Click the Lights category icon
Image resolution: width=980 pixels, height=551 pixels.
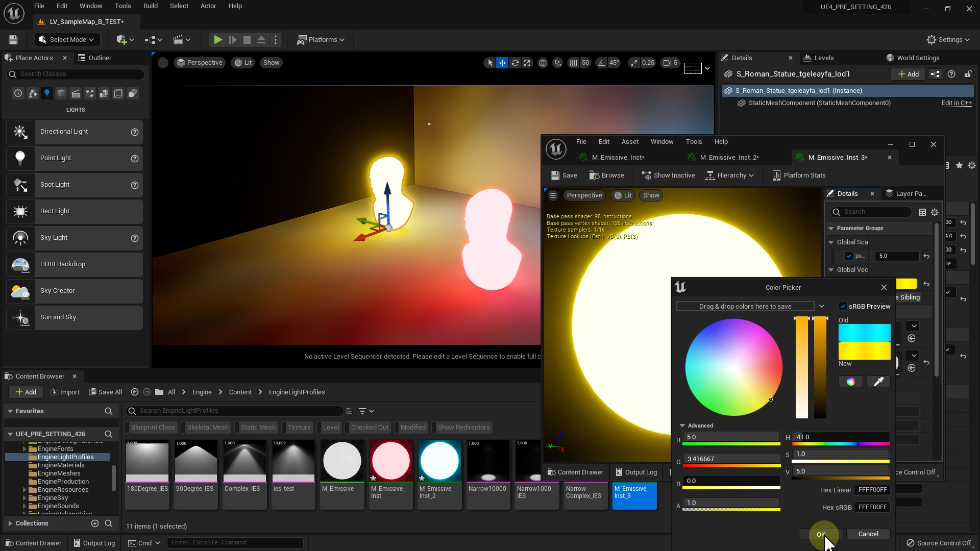coord(47,93)
